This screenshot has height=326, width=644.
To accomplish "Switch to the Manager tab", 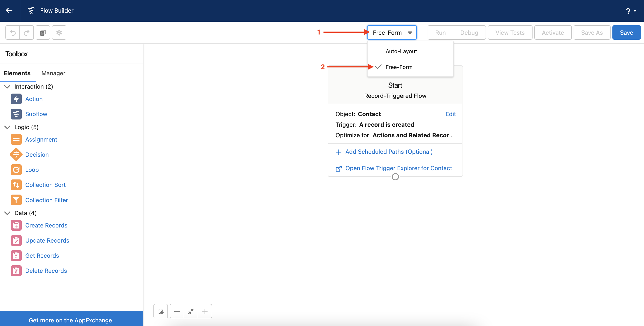I will tap(53, 73).
